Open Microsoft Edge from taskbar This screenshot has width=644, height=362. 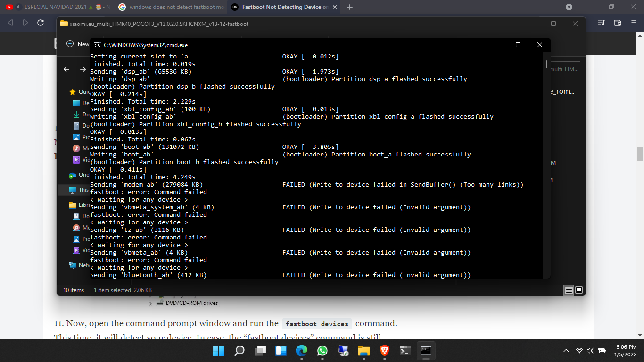tap(302, 351)
